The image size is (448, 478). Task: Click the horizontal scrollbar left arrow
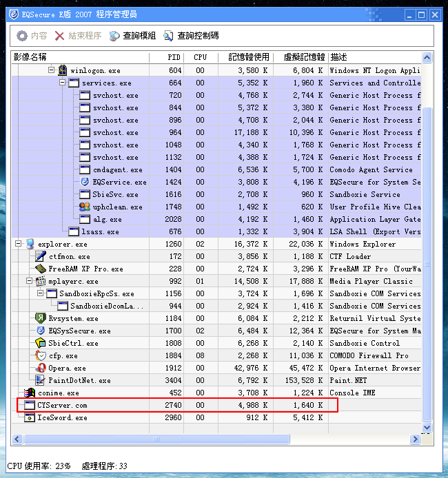tap(17, 439)
